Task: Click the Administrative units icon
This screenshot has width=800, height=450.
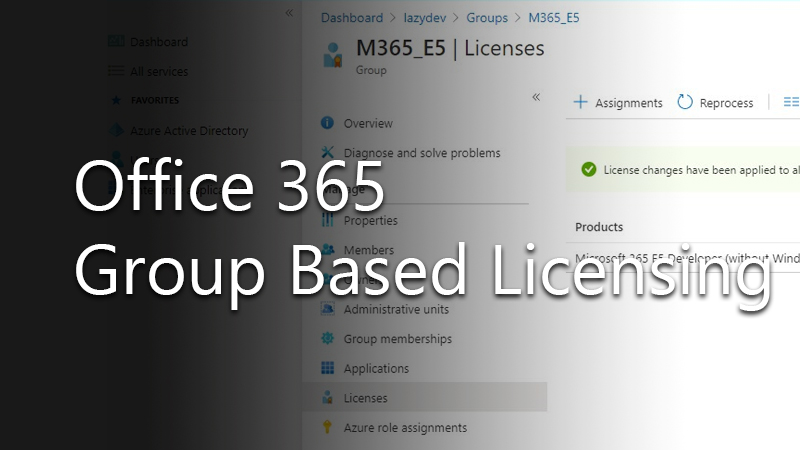Action: [x=327, y=309]
